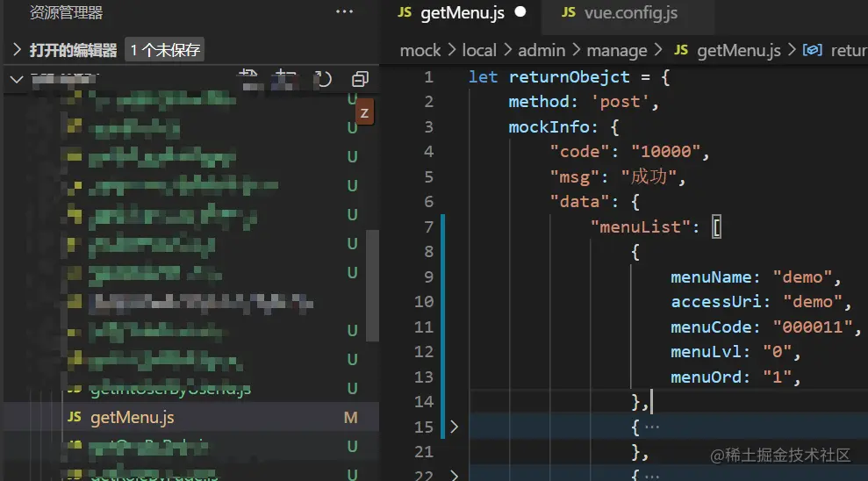Click line number 7 in gutter
This screenshot has width=868, height=481.
(x=429, y=227)
